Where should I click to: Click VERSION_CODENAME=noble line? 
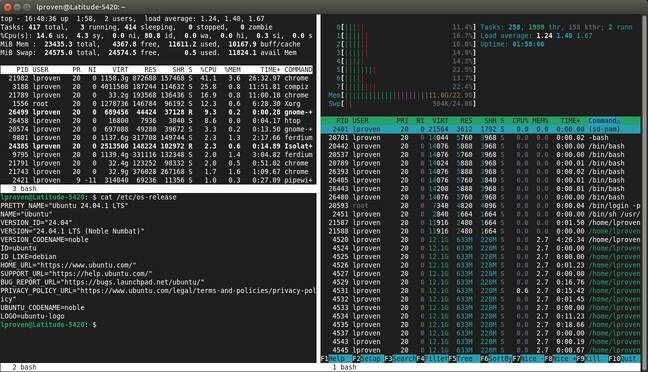pos(44,240)
